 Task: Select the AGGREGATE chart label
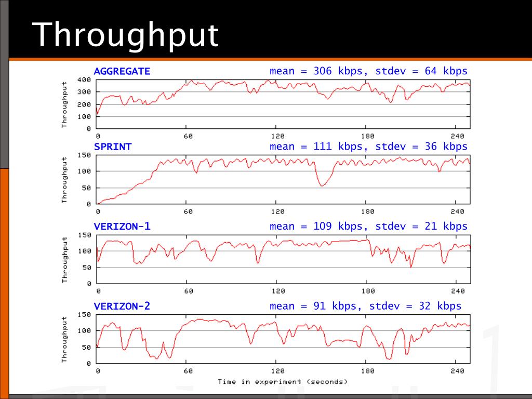(122, 71)
